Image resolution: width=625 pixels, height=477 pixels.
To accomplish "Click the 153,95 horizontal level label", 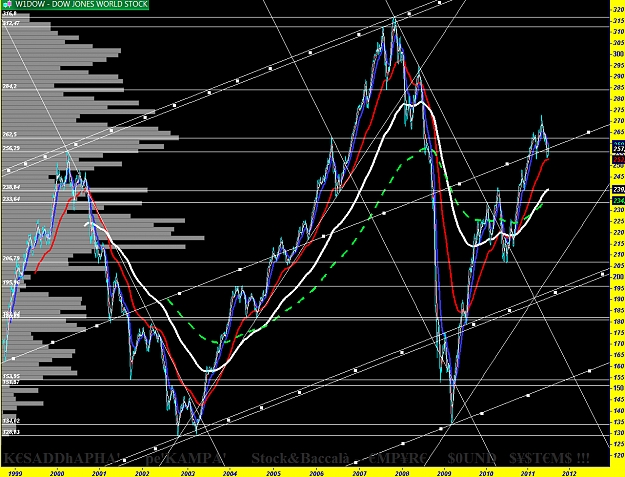I will point(11,376).
